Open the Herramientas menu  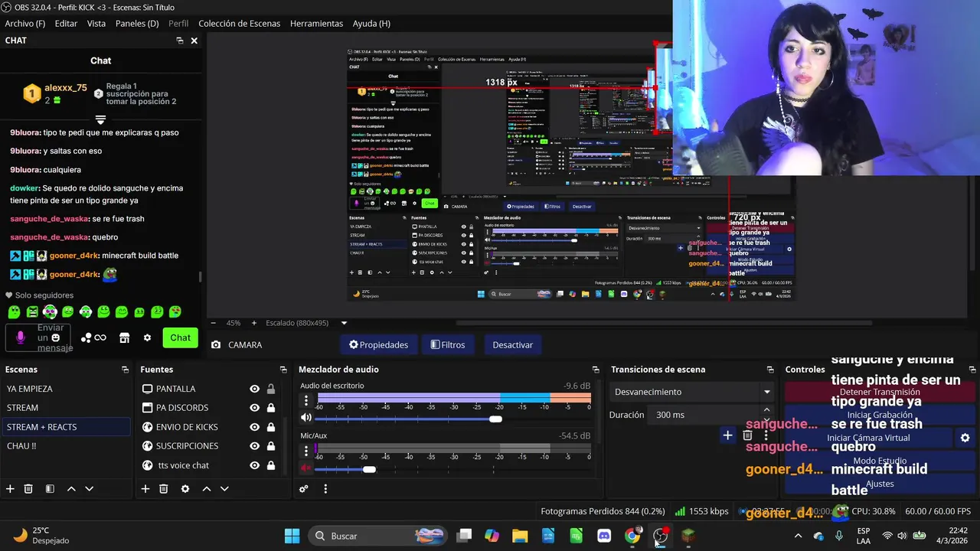(x=316, y=24)
